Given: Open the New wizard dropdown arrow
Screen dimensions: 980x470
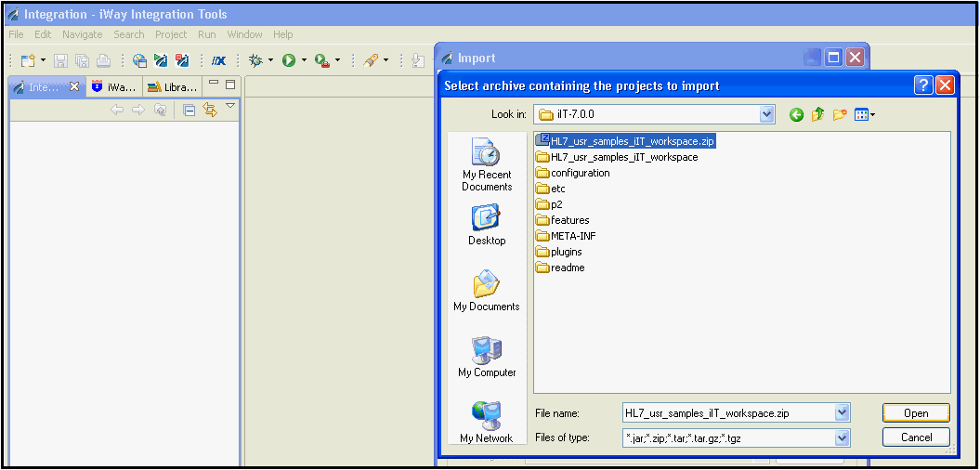Looking at the screenshot, I should point(43,60).
